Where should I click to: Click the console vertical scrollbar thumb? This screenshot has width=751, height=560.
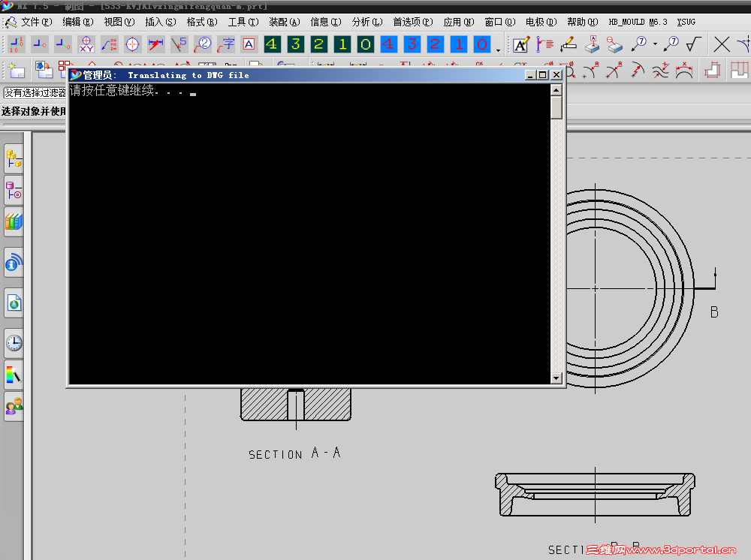pyautogui.click(x=556, y=107)
